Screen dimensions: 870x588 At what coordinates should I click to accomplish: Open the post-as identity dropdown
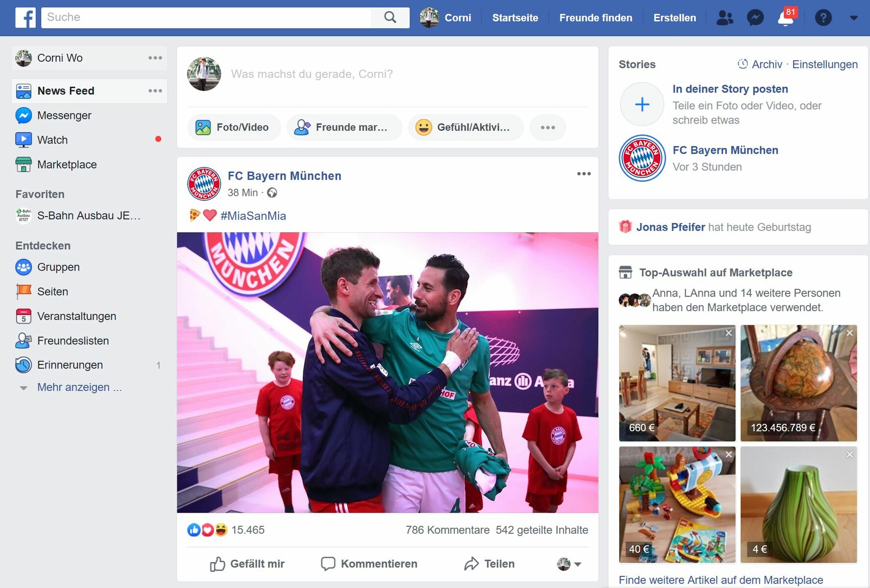coord(569,564)
